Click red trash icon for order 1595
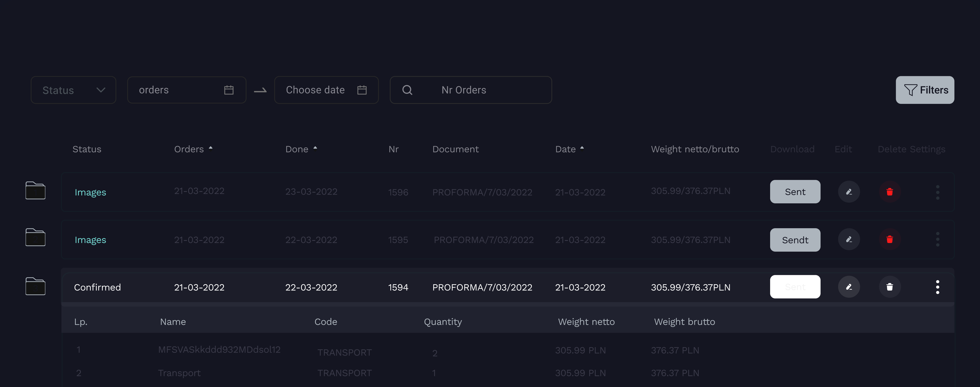The image size is (980, 387). [x=889, y=239]
